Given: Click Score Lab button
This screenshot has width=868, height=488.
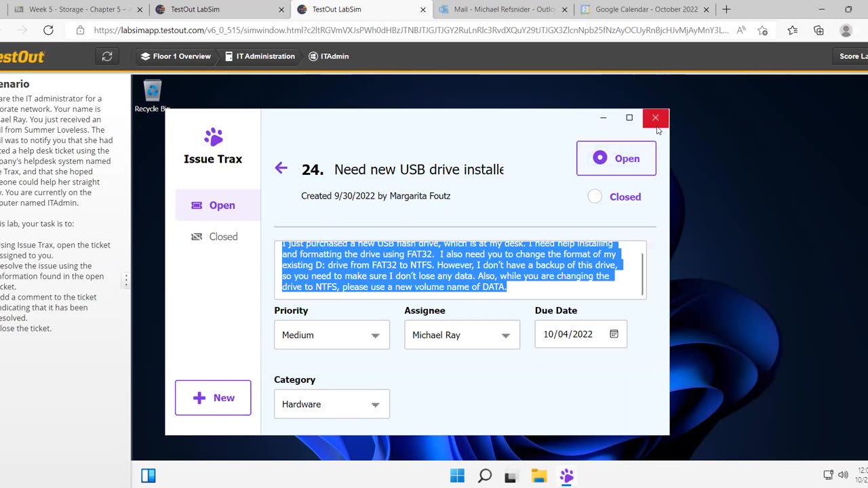Looking at the screenshot, I should click(852, 56).
